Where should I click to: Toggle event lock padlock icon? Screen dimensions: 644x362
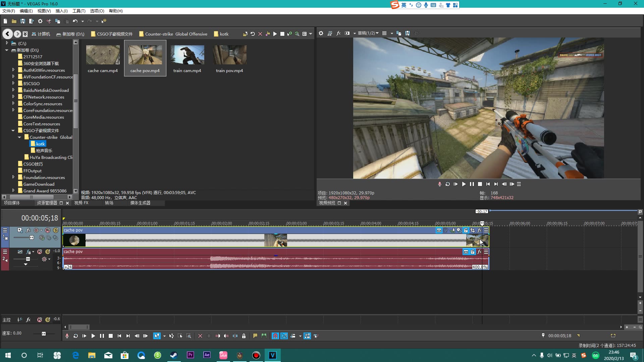(244, 336)
